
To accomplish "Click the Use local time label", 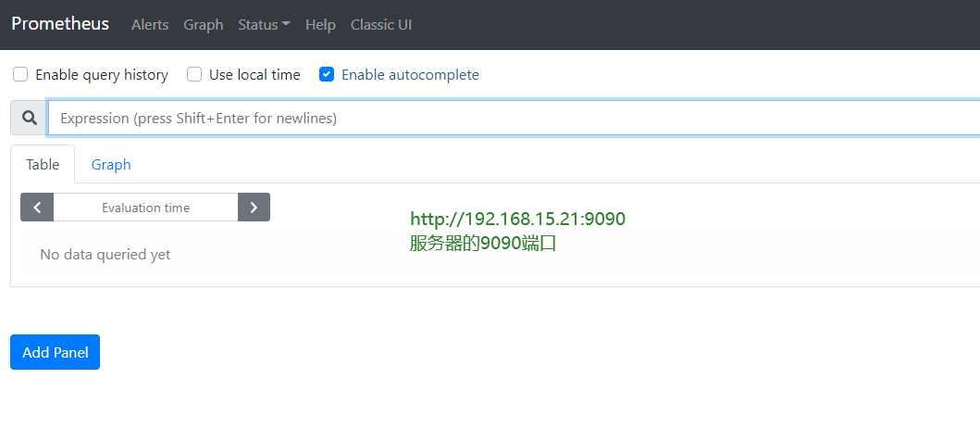I will pyautogui.click(x=254, y=75).
